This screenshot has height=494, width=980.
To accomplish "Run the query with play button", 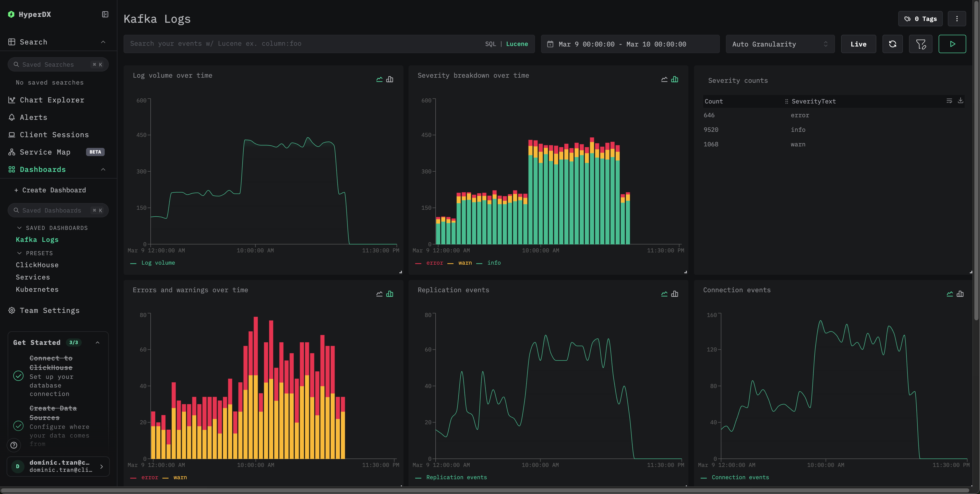I will point(952,44).
